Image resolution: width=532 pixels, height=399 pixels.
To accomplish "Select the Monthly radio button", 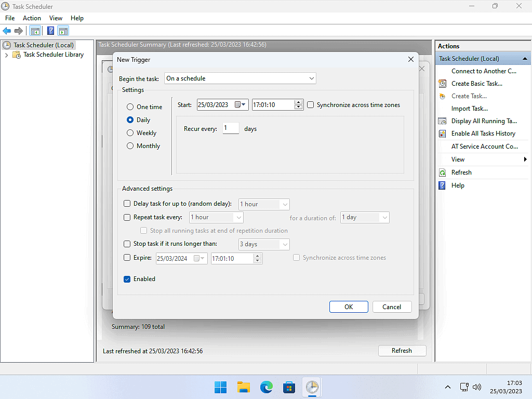I will click(x=130, y=146).
